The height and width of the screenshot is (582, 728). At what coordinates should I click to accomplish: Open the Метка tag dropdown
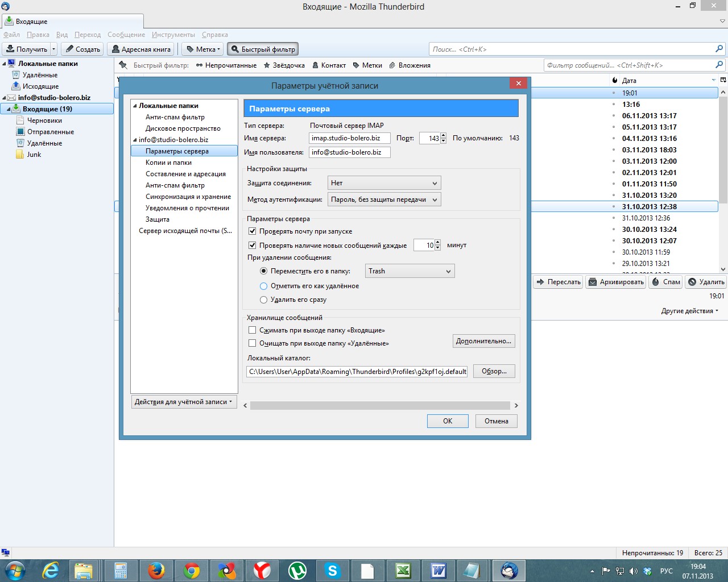coord(203,49)
